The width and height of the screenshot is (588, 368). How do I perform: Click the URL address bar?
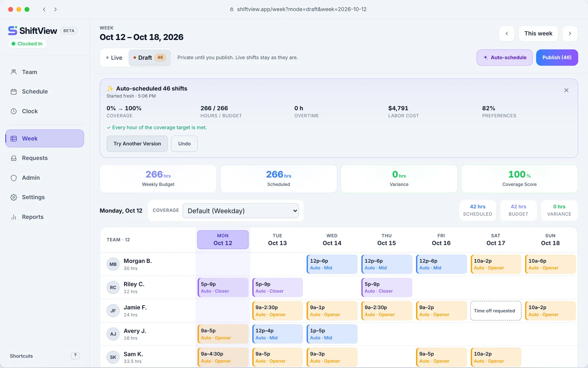(298, 9)
